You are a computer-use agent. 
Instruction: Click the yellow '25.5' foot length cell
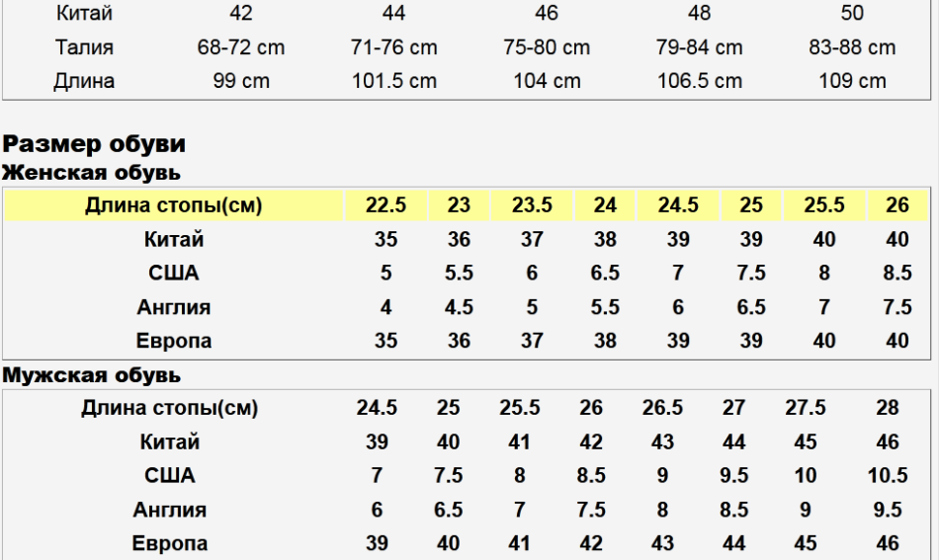point(824,205)
